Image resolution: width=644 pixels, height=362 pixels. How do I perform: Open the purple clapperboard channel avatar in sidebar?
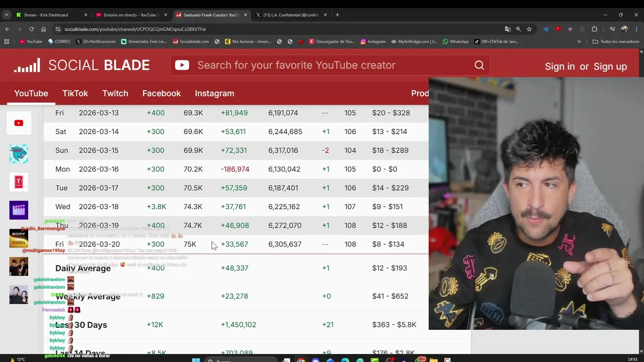[19, 210]
